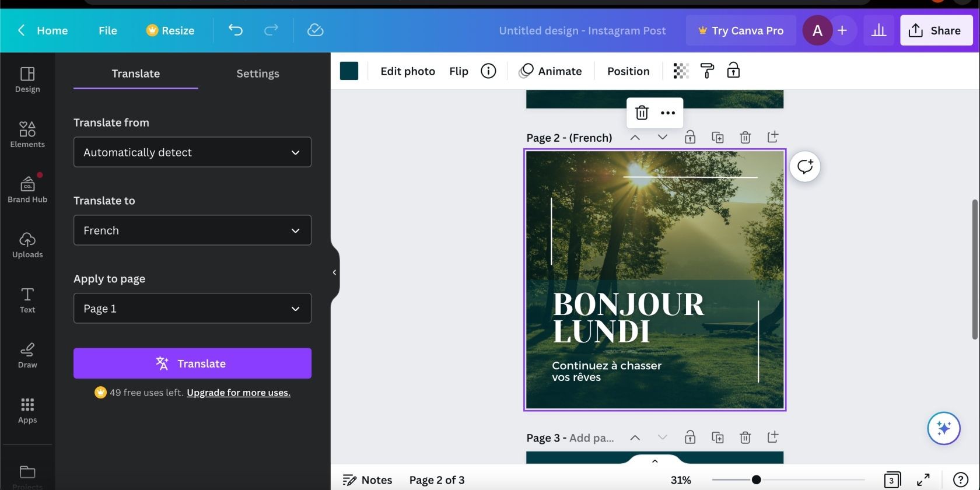Click Edit photo
This screenshot has width=980, height=490.
point(408,71)
